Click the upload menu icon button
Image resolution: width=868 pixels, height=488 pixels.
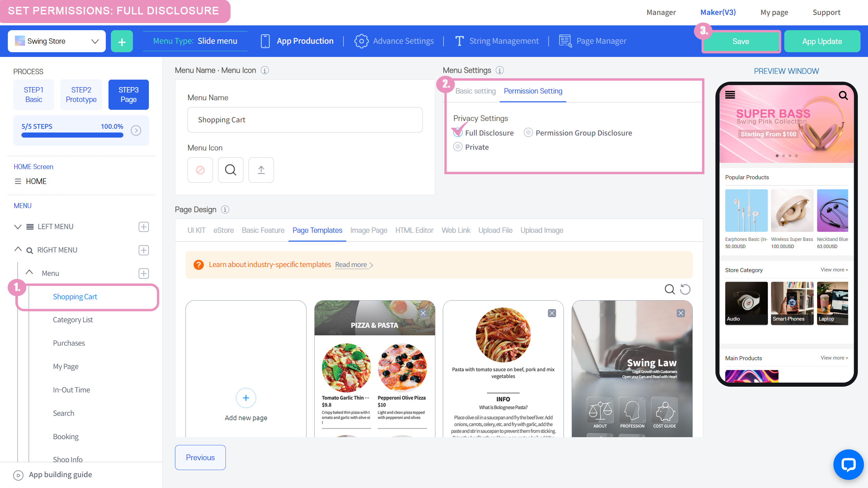point(261,170)
